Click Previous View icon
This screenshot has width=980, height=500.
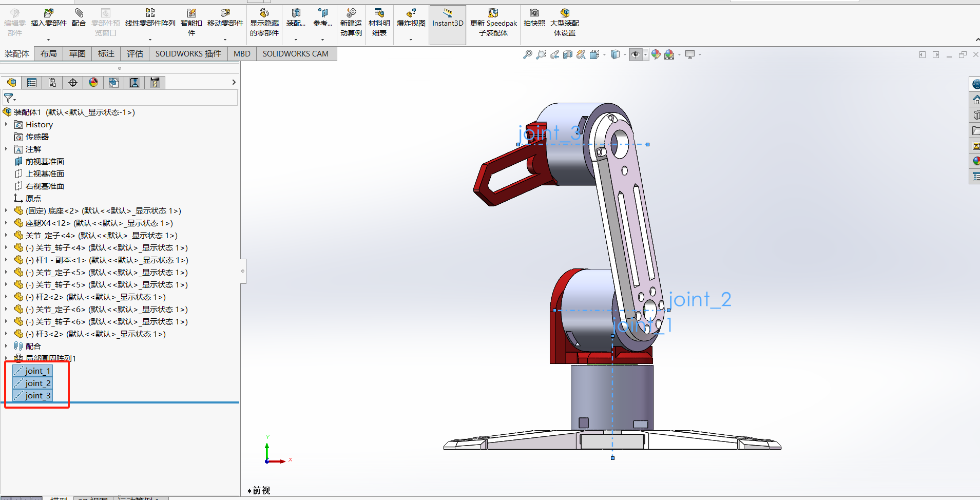[x=554, y=54]
